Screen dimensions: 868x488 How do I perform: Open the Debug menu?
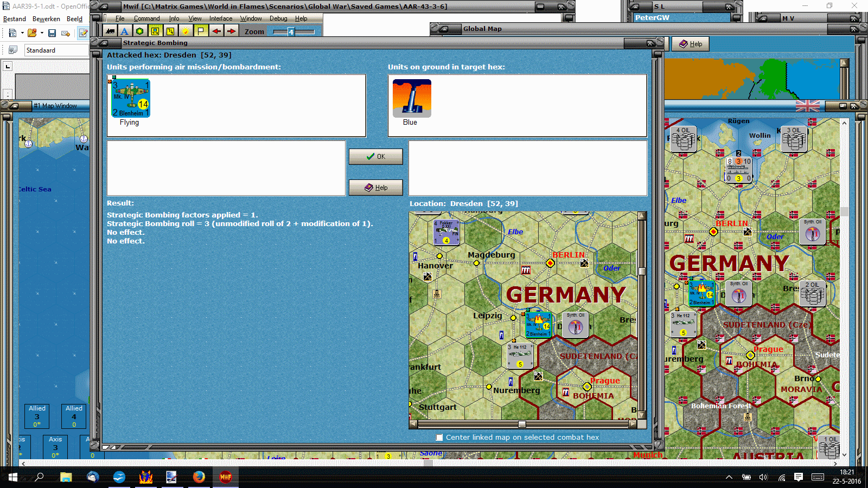(x=278, y=18)
